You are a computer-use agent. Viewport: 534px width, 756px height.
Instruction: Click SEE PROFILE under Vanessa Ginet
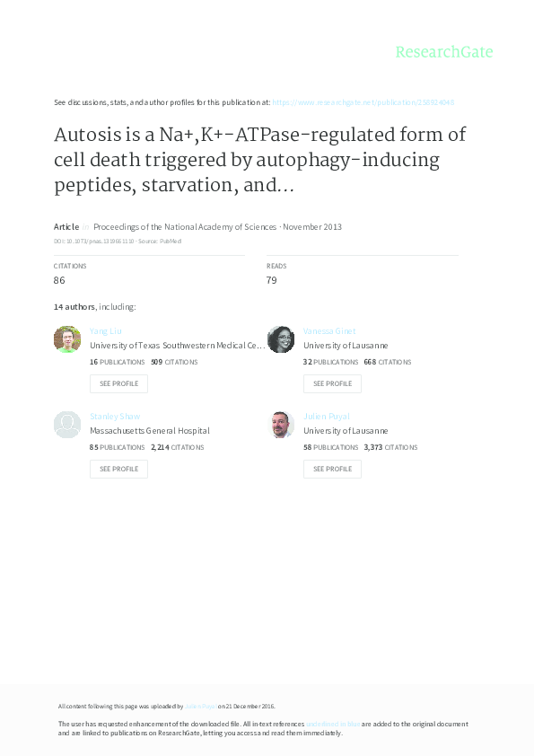(x=332, y=383)
